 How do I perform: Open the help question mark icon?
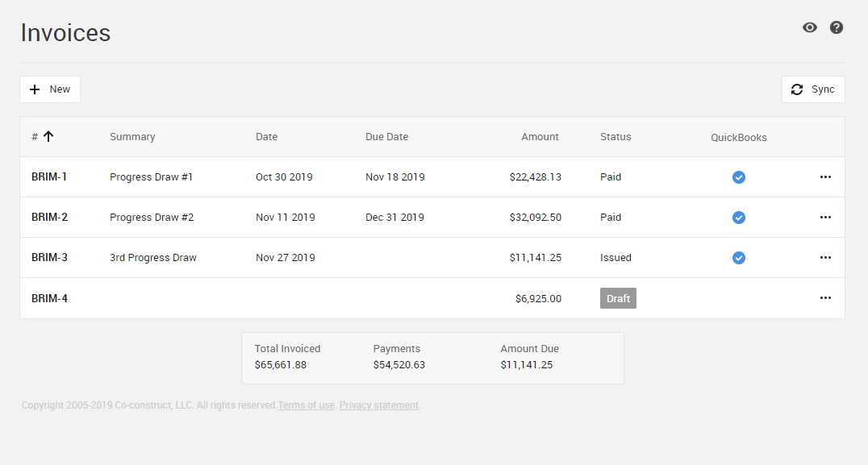837,27
